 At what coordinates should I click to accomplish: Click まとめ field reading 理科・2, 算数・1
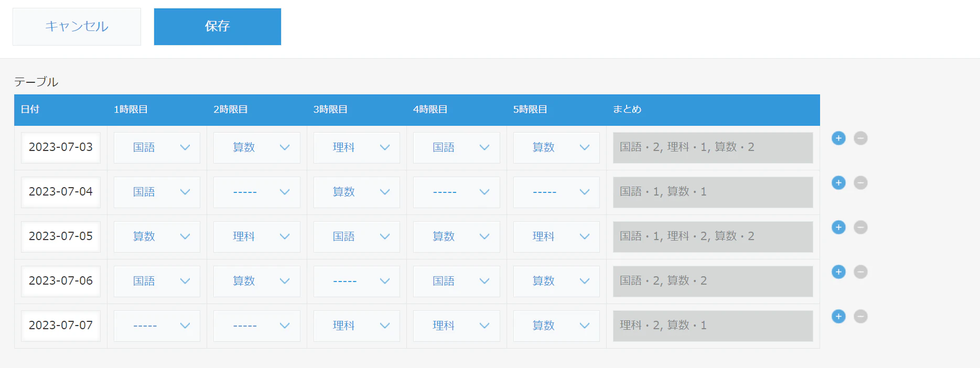[x=713, y=326]
